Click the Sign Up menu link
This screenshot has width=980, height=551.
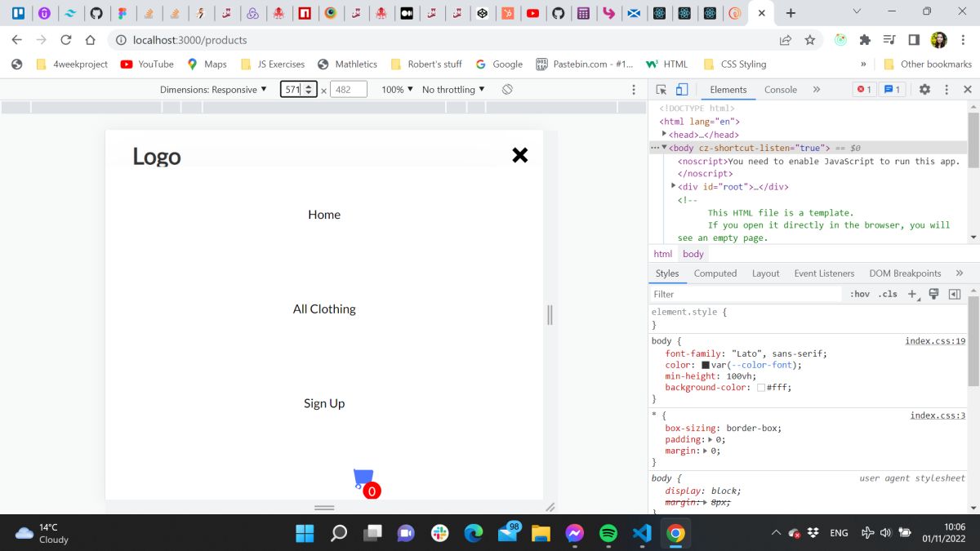pos(324,403)
